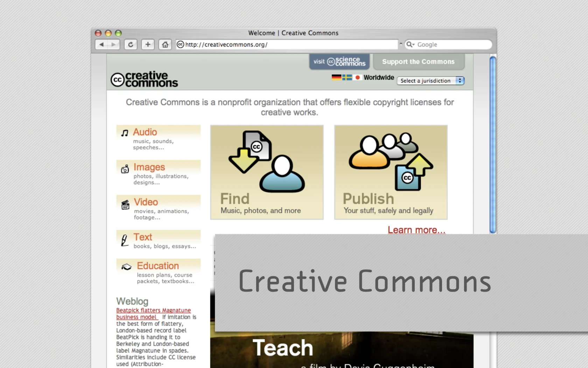Click the Weblog heading
This screenshot has height=368, width=588.
pos(132,301)
